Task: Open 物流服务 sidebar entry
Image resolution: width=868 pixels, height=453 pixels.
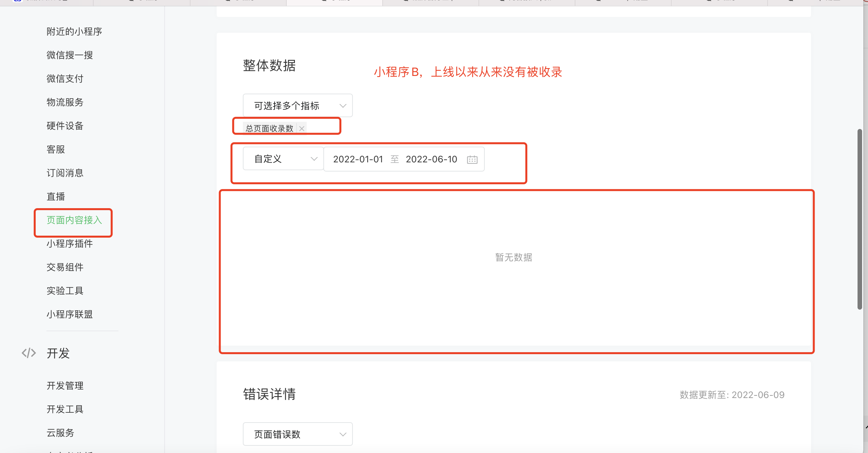Action: [x=65, y=102]
